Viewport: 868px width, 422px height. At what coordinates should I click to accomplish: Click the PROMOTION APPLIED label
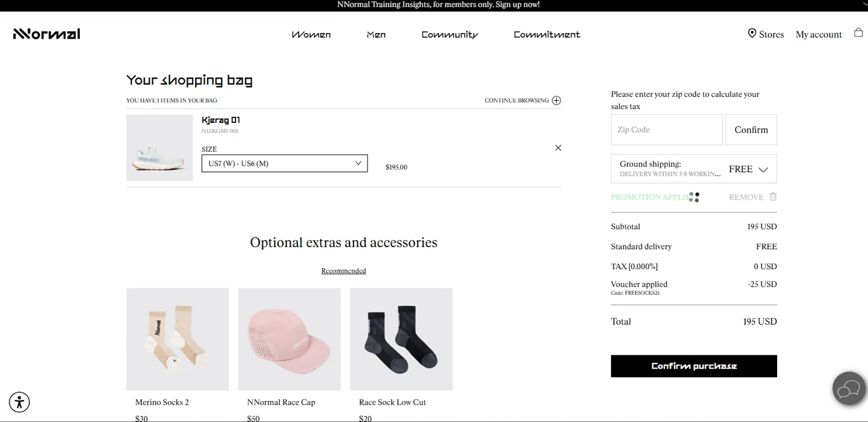click(655, 197)
